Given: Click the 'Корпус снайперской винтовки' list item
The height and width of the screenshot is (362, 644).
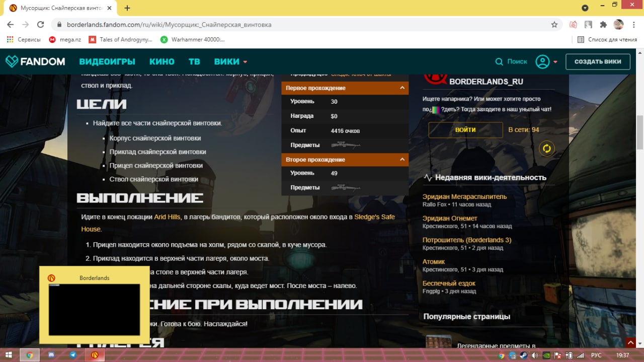Looking at the screenshot, I should tap(155, 138).
